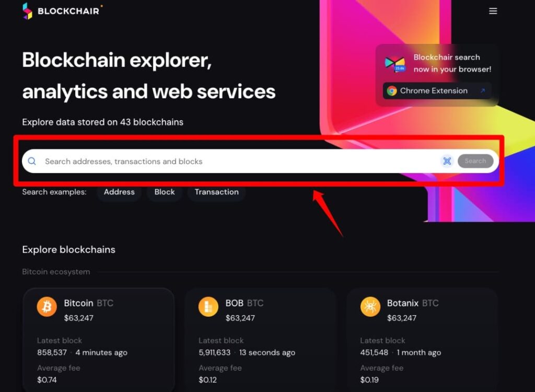
Task: Open the BOB blockchain card
Action: (261, 340)
